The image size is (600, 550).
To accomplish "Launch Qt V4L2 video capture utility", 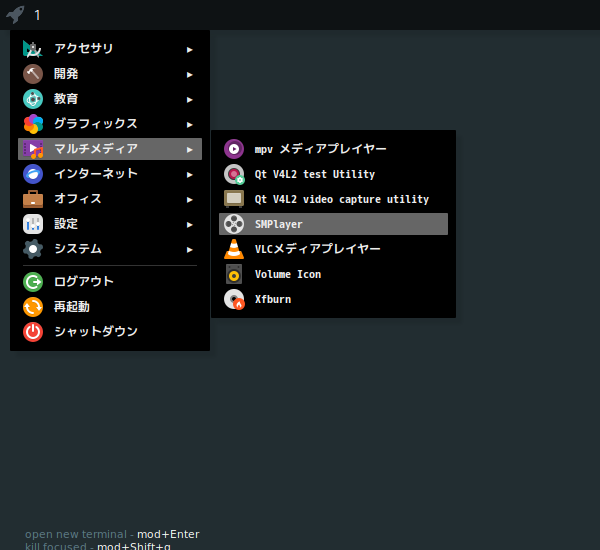I will pos(333,199).
